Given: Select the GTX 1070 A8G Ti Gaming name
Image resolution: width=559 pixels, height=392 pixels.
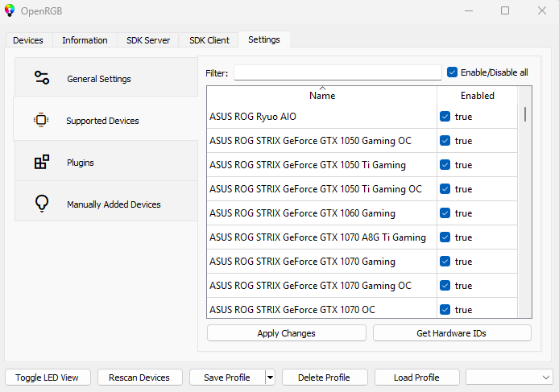Looking at the screenshot, I should tap(317, 237).
